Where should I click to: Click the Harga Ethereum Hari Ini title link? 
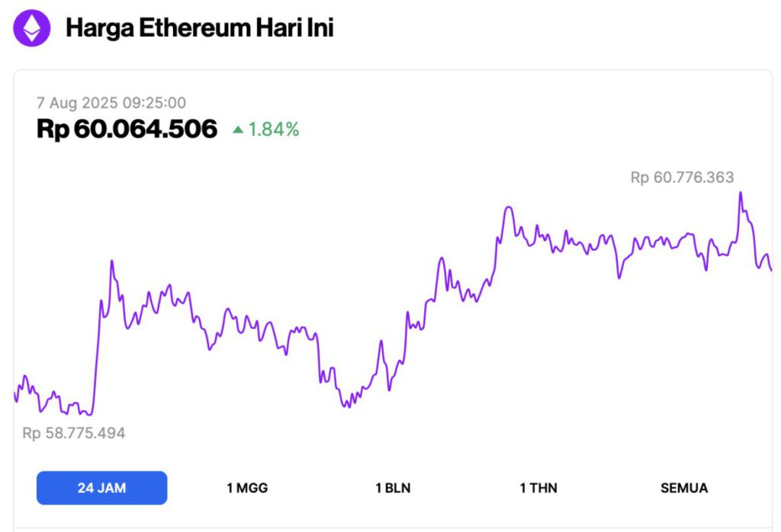click(200, 28)
